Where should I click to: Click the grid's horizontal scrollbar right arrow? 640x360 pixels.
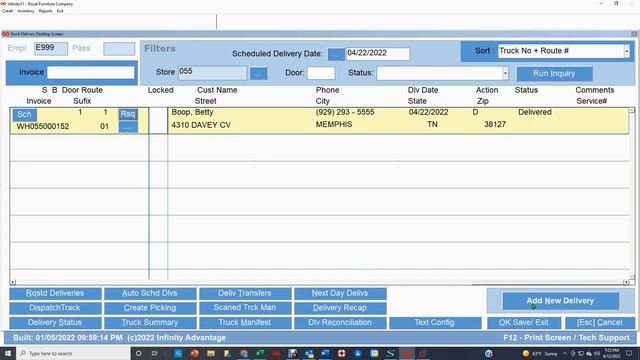626,282
